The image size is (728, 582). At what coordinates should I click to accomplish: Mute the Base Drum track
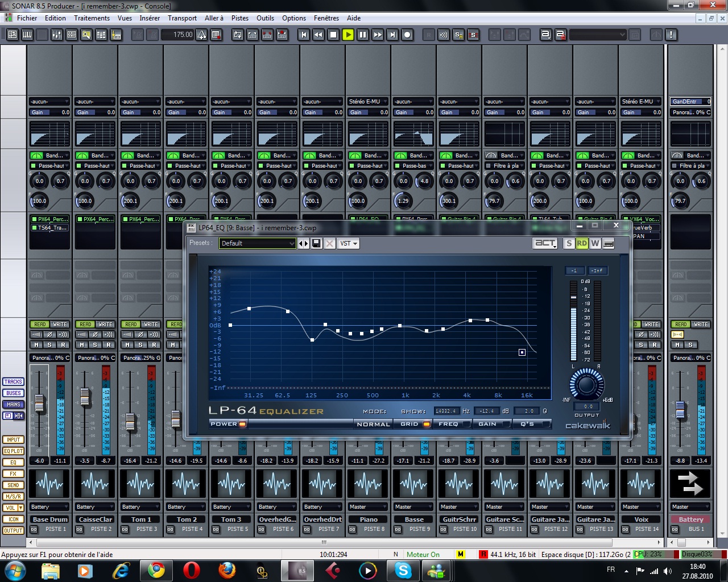click(37, 345)
